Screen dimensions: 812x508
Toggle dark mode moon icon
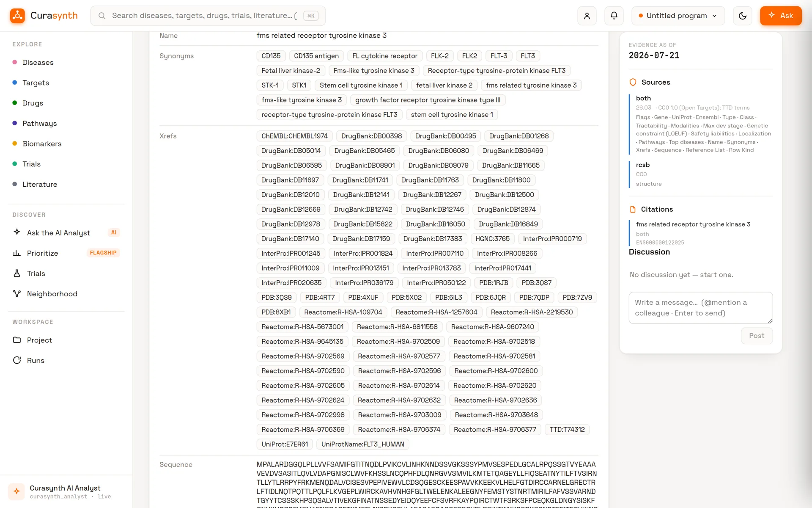742,16
